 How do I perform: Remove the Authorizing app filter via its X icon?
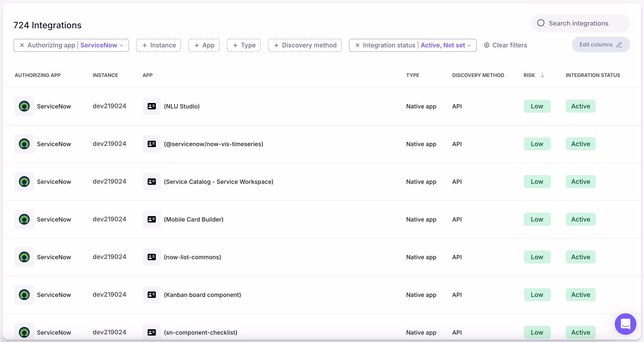point(22,45)
